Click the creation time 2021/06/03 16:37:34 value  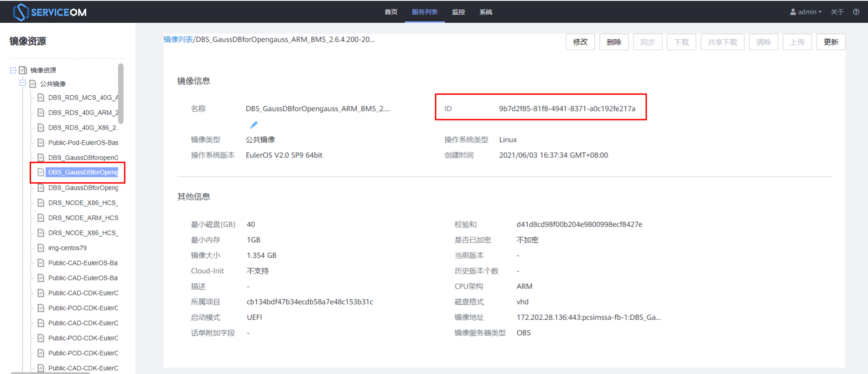click(553, 155)
